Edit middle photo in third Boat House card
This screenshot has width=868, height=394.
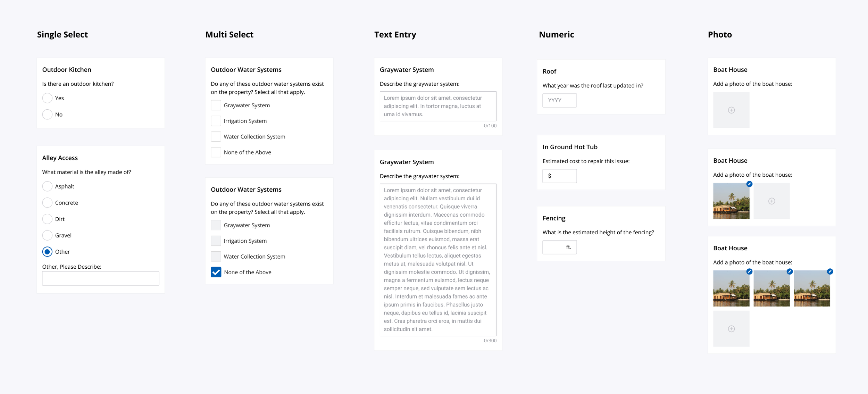point(790,271)
